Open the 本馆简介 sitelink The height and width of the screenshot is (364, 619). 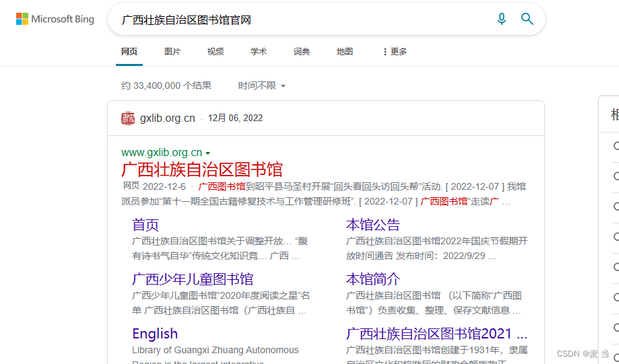pyautogui.click(x=372, y=279)
